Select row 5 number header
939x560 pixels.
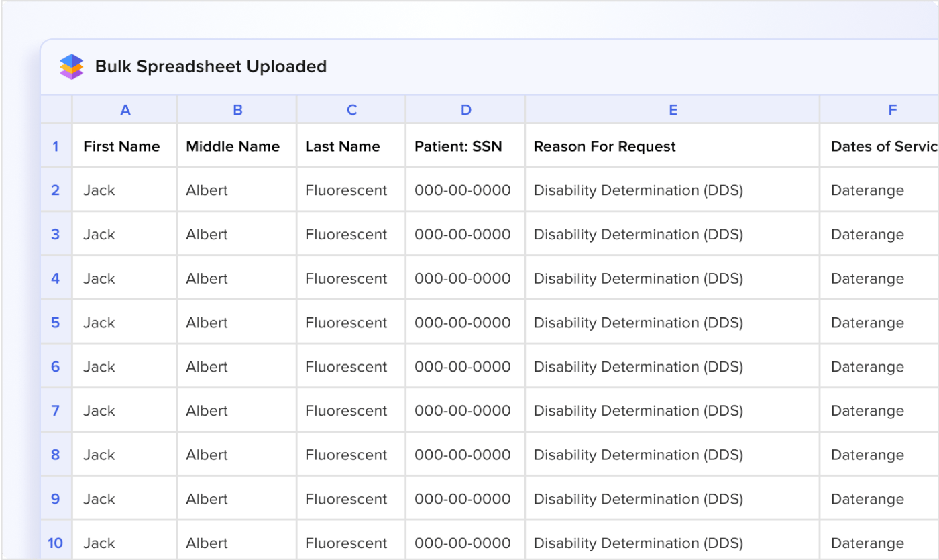pos(56,323)
